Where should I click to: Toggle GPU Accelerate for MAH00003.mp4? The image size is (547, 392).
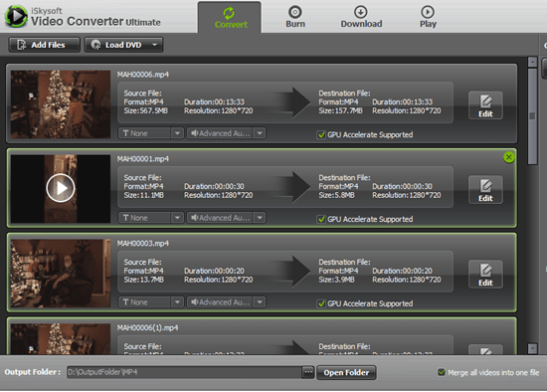[321, 303]
